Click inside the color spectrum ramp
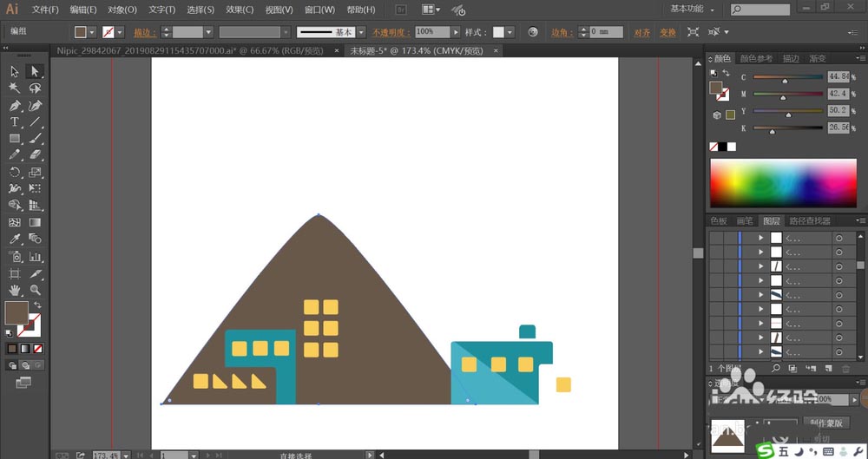Screen dimensions: 868x459 pyautogui.click(x=783, y=183)
